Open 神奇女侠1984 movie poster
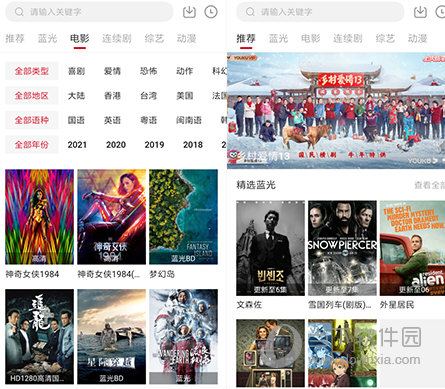445x389 pixels. coord(39,217)
